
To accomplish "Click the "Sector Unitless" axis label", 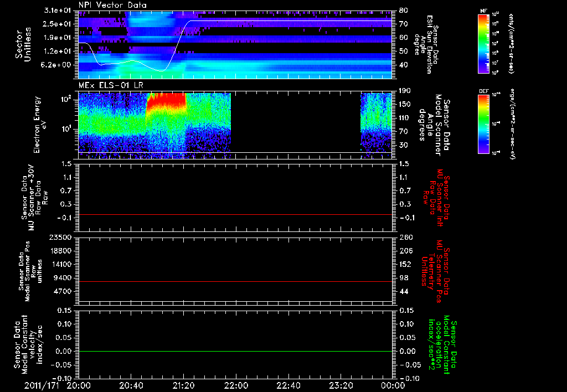I will (x=23, y=44).
